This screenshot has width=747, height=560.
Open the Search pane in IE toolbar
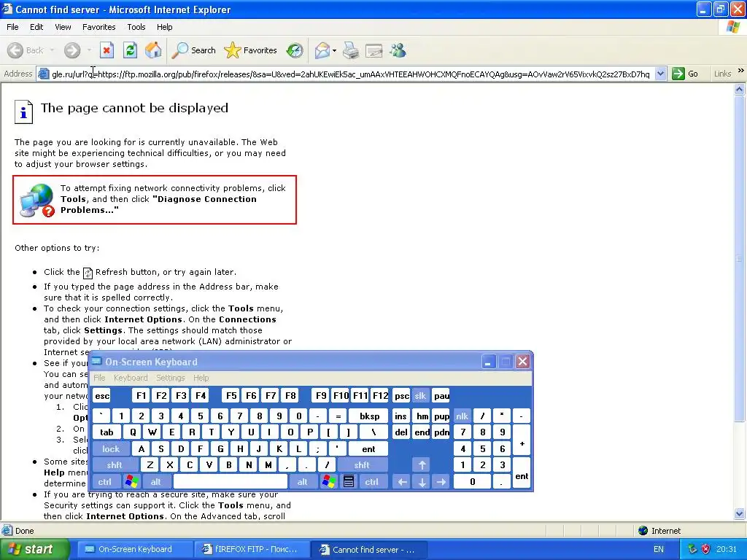click(193, 50)
